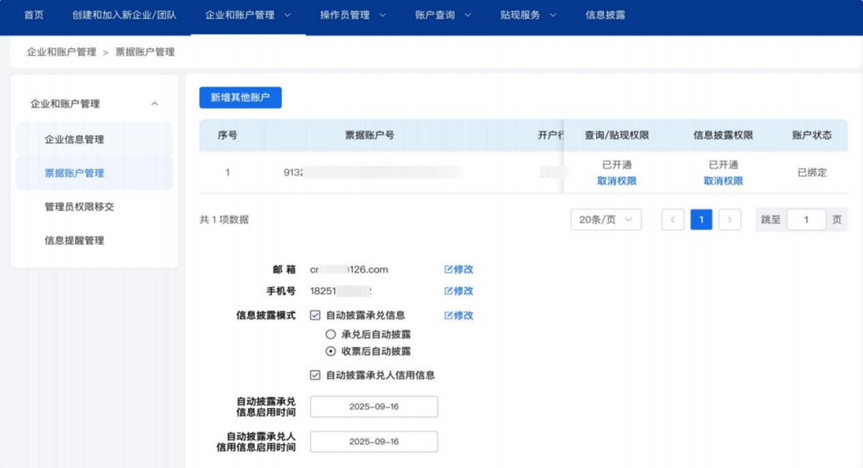Open 操作员管理 menu in navigation bar
The height and width of the screenshot is (468, 863).
click(x=353, y=16)
